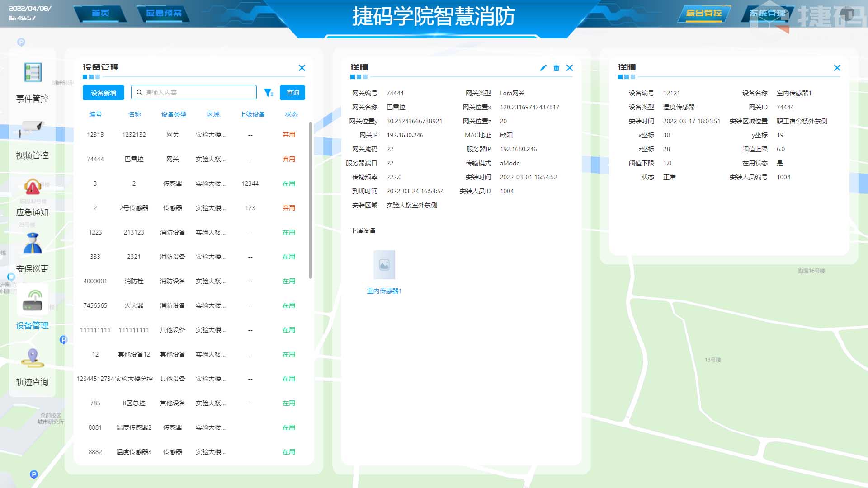Open the 应急预案 tab

(x=164, y=13)
